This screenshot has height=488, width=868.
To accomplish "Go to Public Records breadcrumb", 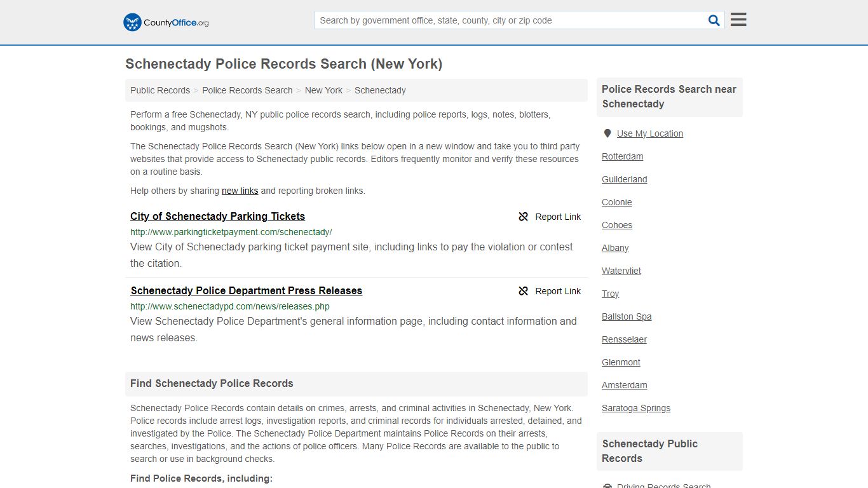I will click(160, 90).
